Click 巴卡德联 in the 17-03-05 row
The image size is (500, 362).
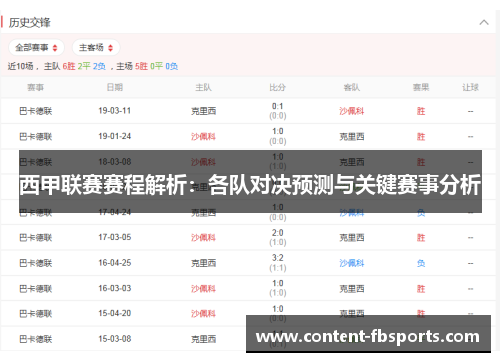pyautogui.click(x=36, y=238)
